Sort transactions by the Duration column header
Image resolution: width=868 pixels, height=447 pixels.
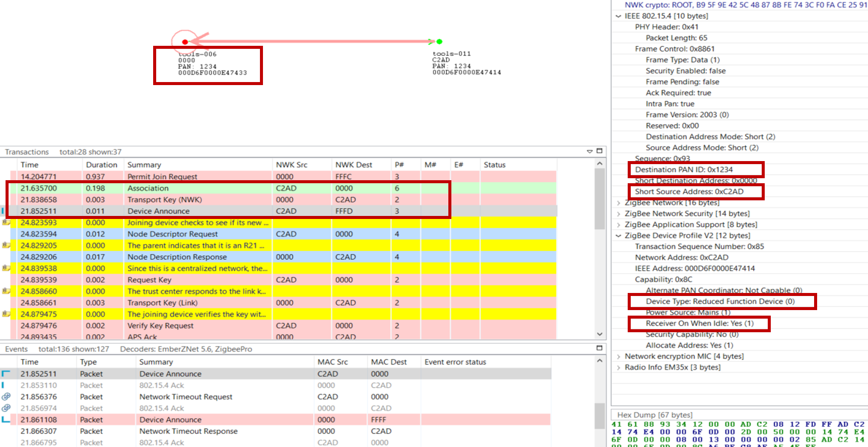101,165
